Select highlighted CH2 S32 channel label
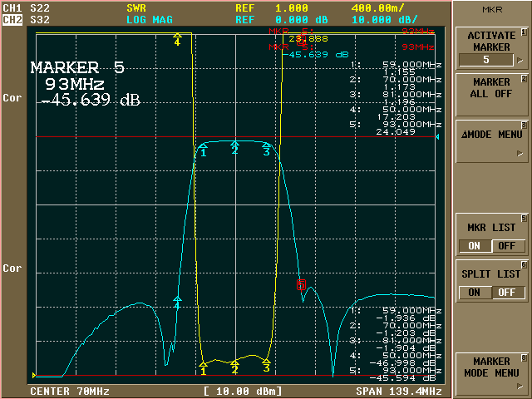 tap(23, 18)
